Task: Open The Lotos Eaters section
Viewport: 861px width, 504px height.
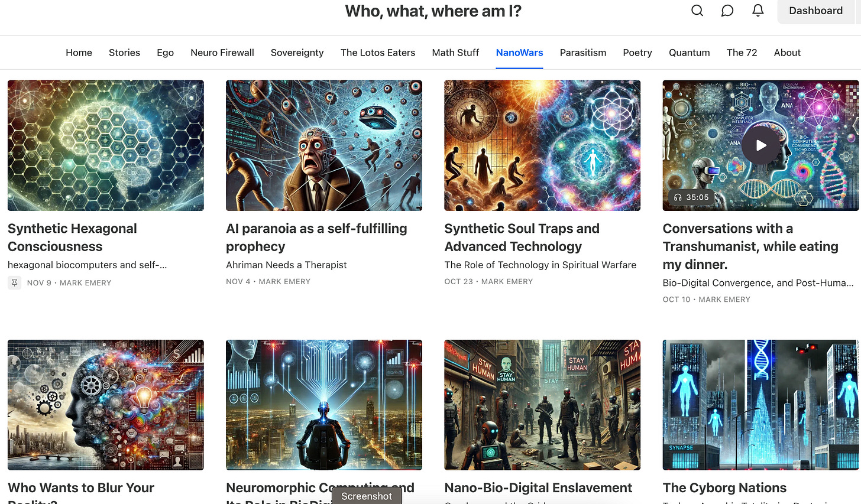Action: coord(377,53)
